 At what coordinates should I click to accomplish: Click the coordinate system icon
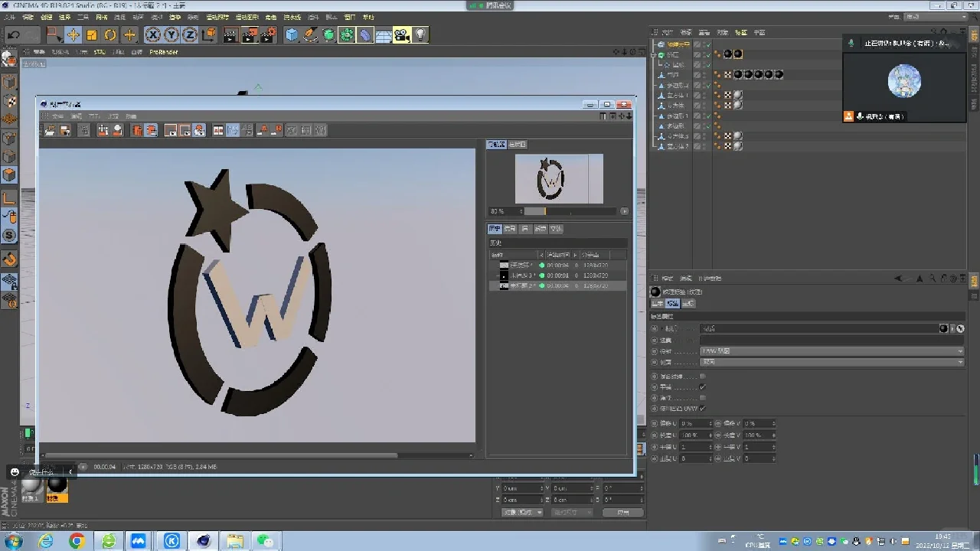click(207, 34)
